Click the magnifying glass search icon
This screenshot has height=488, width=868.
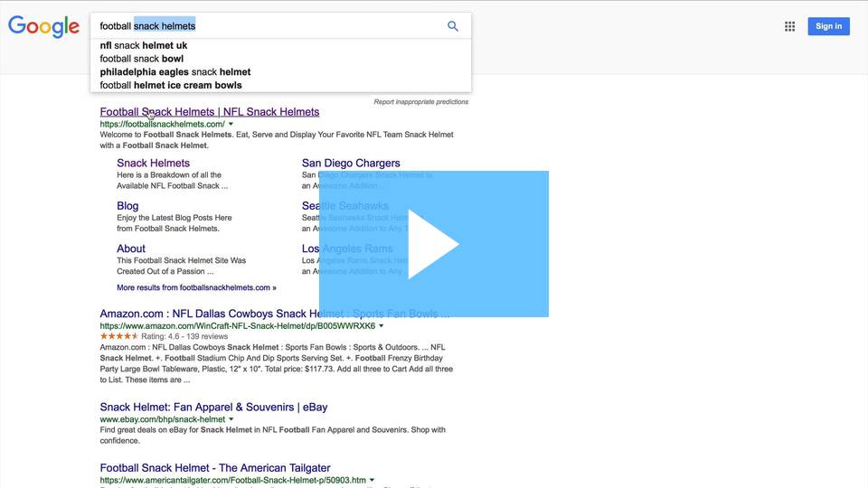(x=453, y=26)
